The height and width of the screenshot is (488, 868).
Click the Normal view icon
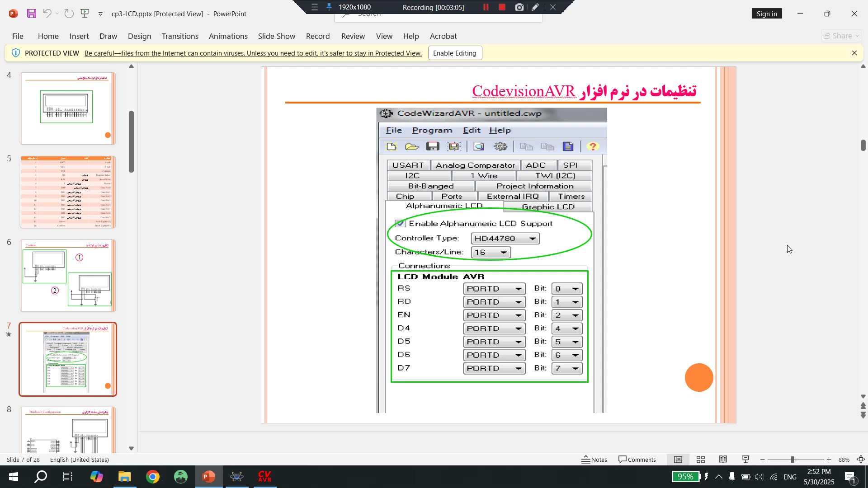[678, 460]
